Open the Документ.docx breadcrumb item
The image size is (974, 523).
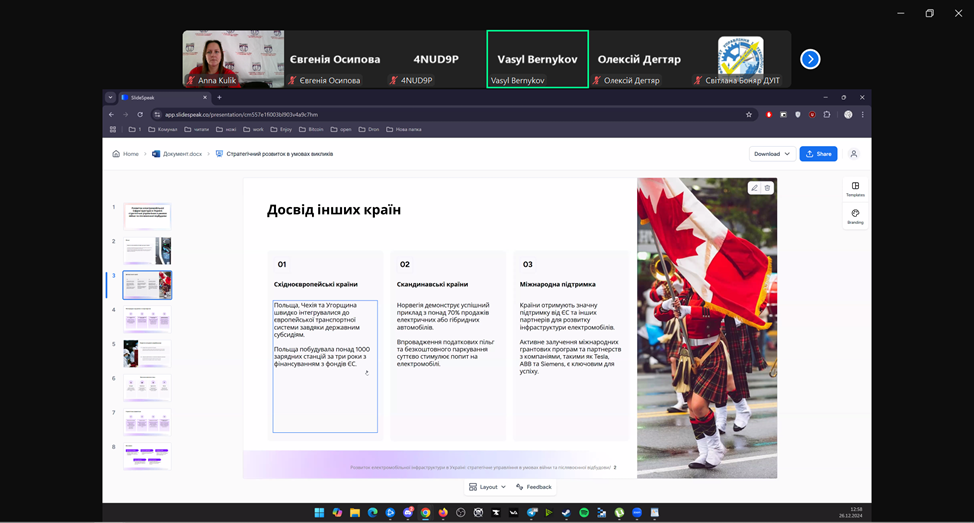[176, 154]
